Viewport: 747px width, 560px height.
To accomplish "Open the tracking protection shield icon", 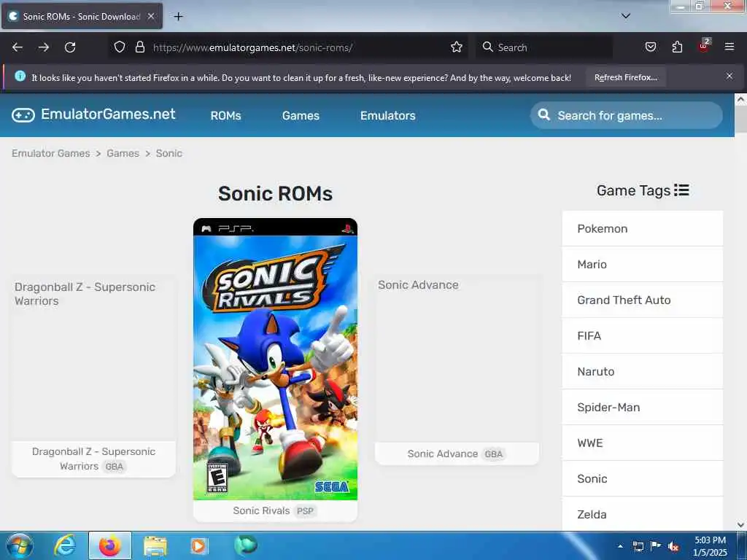I will click(120, 47).
